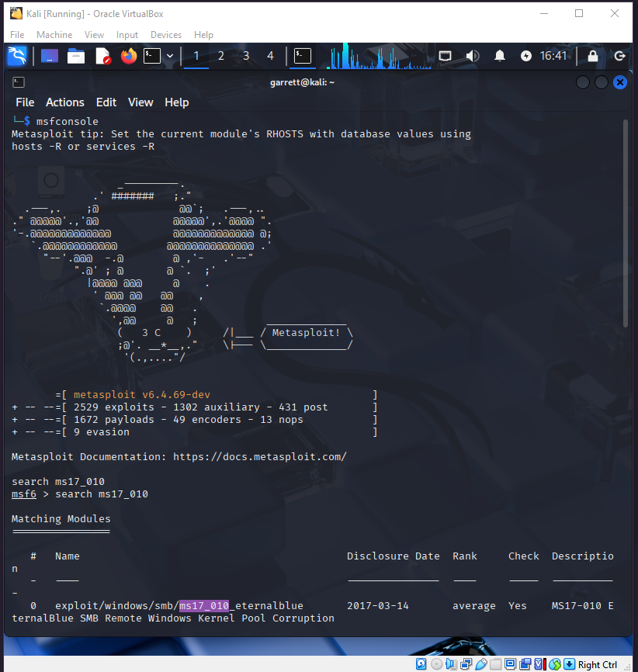The image size is (638, 672).
Task: Click the 'Right Ctrl' host key label
Action: coord(598,665)
